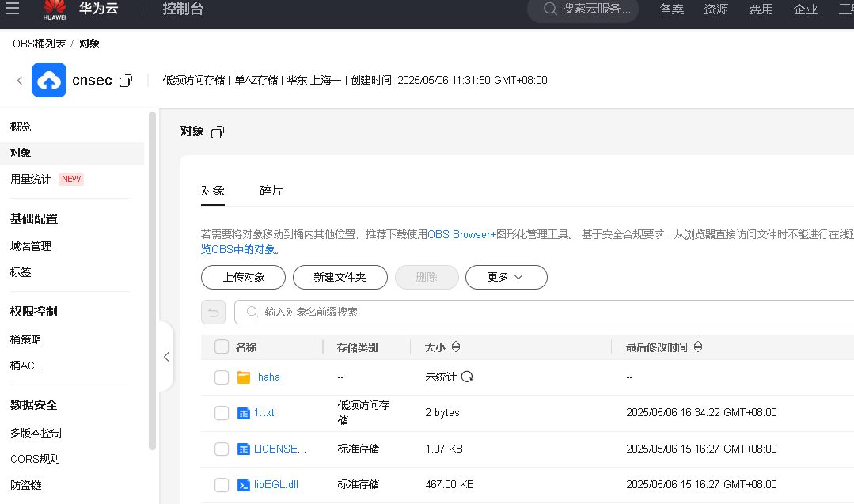Open 防盗链 in the sidebar

click(25, 486)
